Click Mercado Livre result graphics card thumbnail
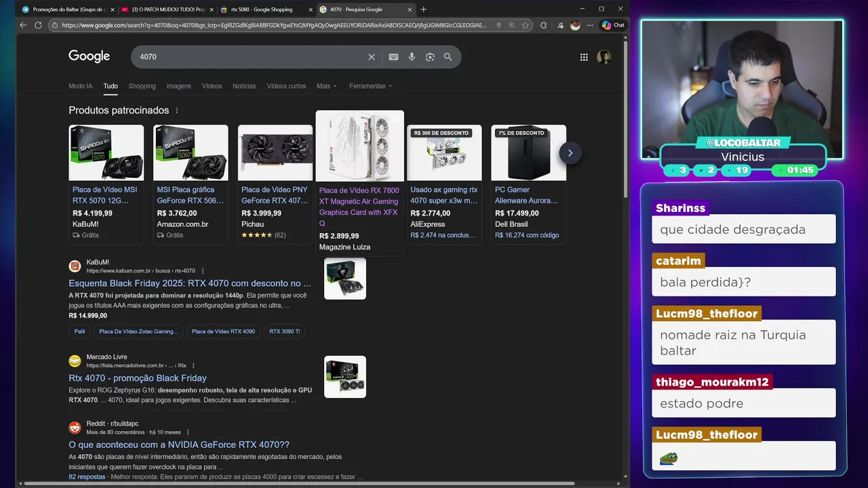The image size is (868, 488). coord(345,377)
